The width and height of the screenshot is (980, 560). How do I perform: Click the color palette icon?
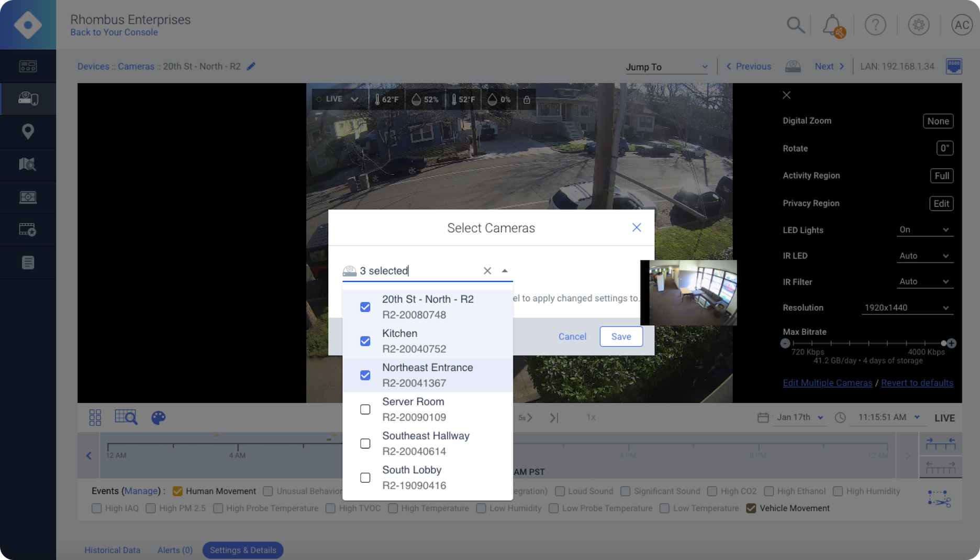[158, 418]
